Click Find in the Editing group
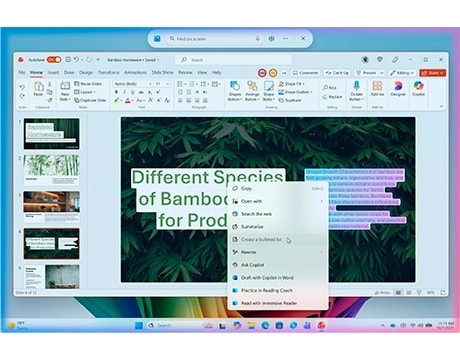This screenshot has height=360, width=460. [x=329, y=88]
